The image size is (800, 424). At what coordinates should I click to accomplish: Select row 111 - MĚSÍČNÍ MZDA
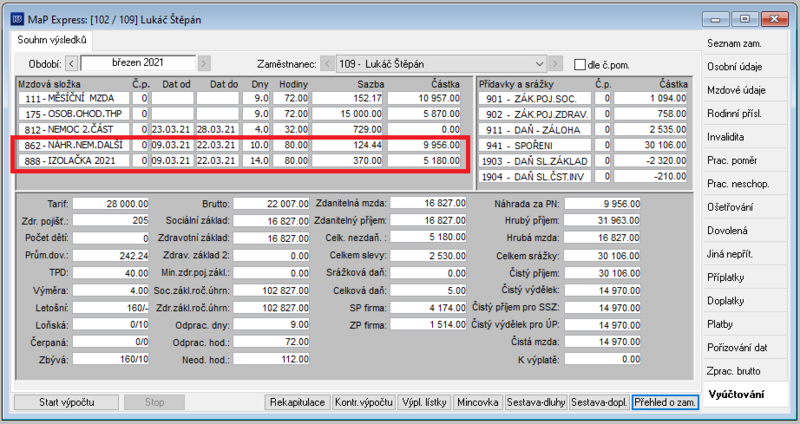tap(239, 98)
